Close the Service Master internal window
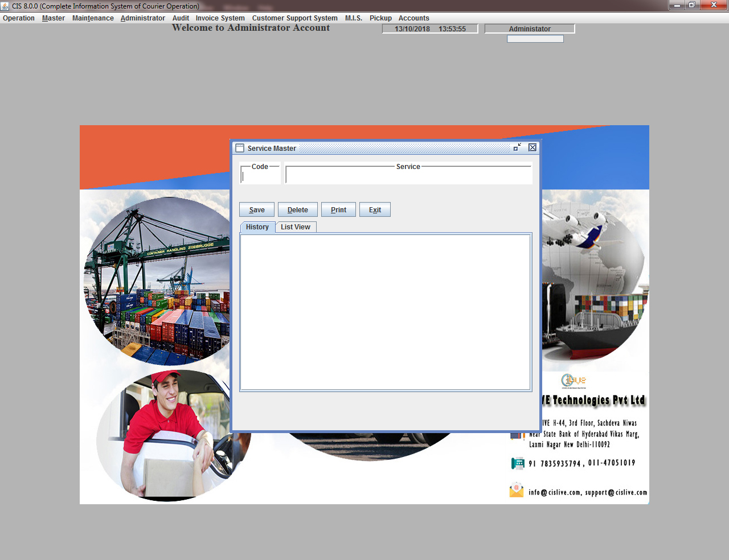The image size is (729, 560). tap(533, 147)
